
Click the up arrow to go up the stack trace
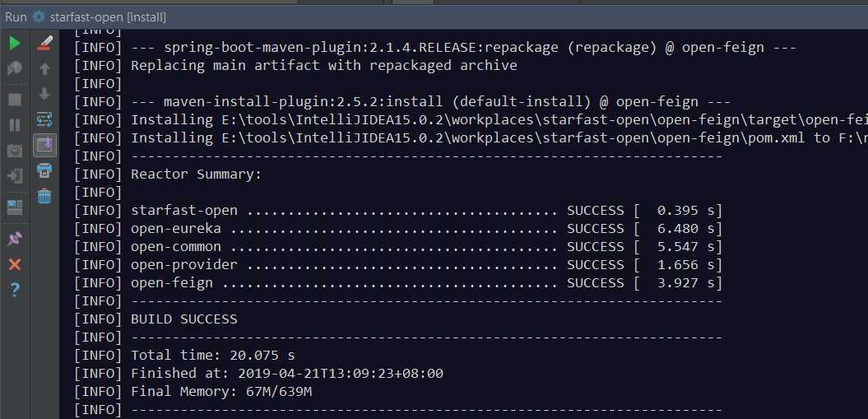coord(44,69)
